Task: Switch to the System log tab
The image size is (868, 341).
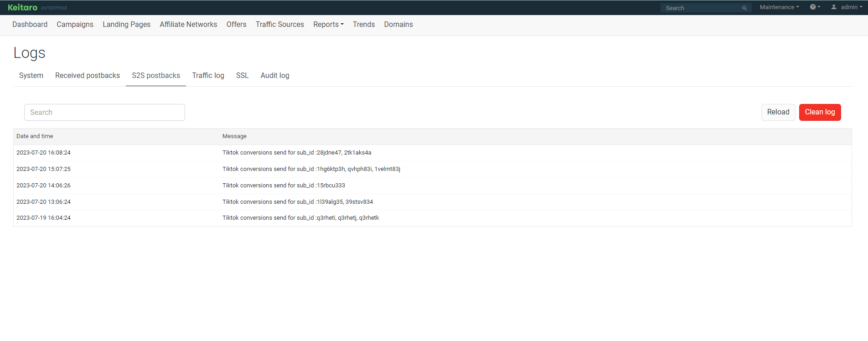Action: pos(31,76)
